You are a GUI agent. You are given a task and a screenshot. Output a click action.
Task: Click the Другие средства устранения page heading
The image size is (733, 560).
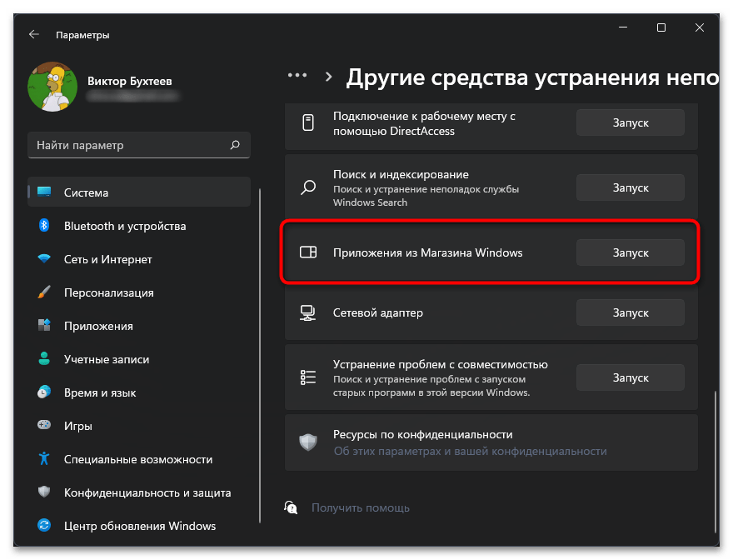[x=532, y=77]
